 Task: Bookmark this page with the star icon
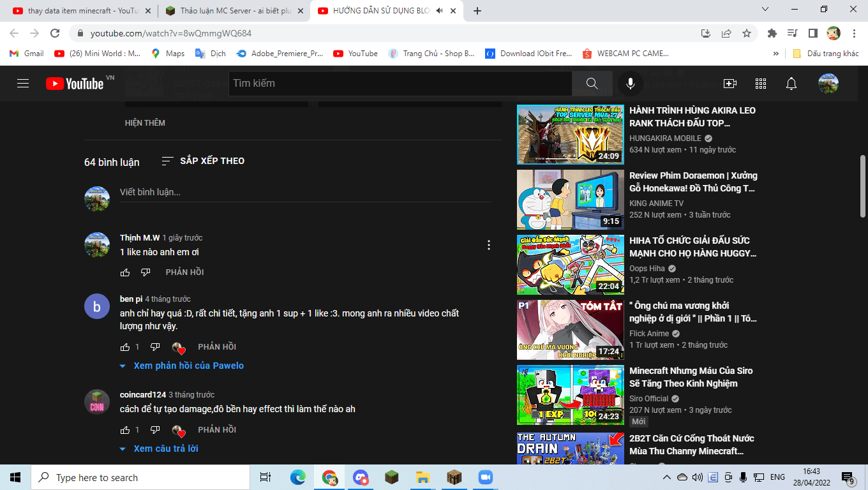pos(747,33)
